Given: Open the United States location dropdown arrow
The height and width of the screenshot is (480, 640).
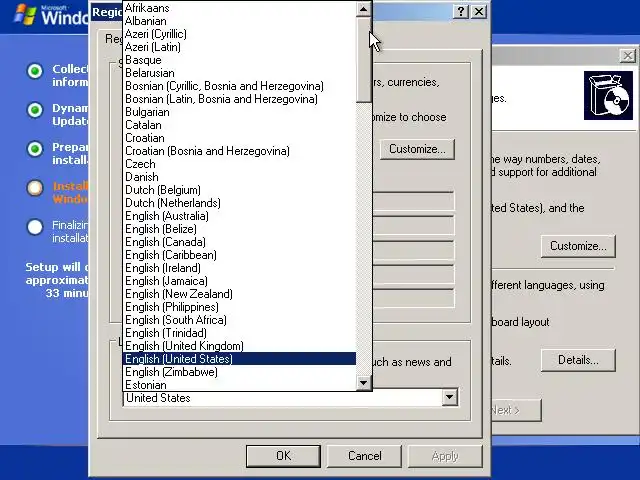Looking at the screenshot, I should coord(449,397).
